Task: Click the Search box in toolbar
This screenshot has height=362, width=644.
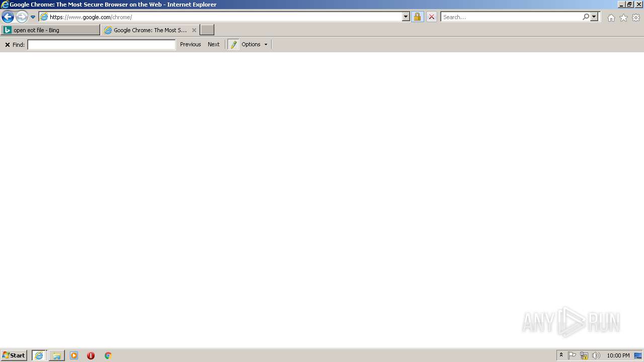Action: pyautogui.click(x=511, y=17)
